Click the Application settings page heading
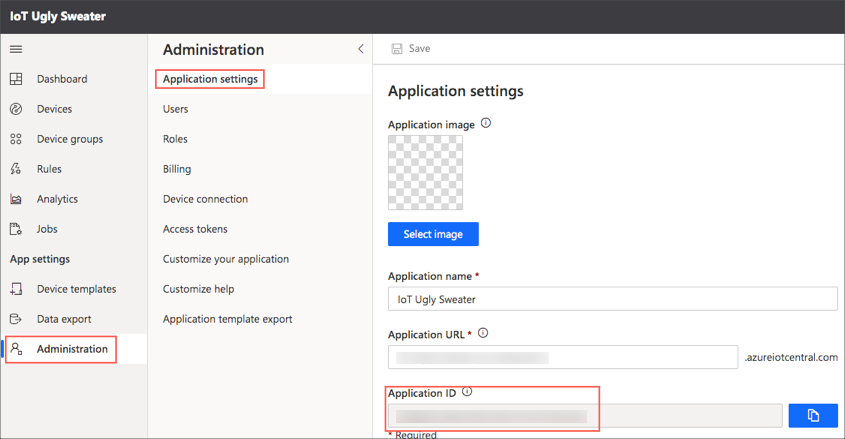 [x=455, y=91]
